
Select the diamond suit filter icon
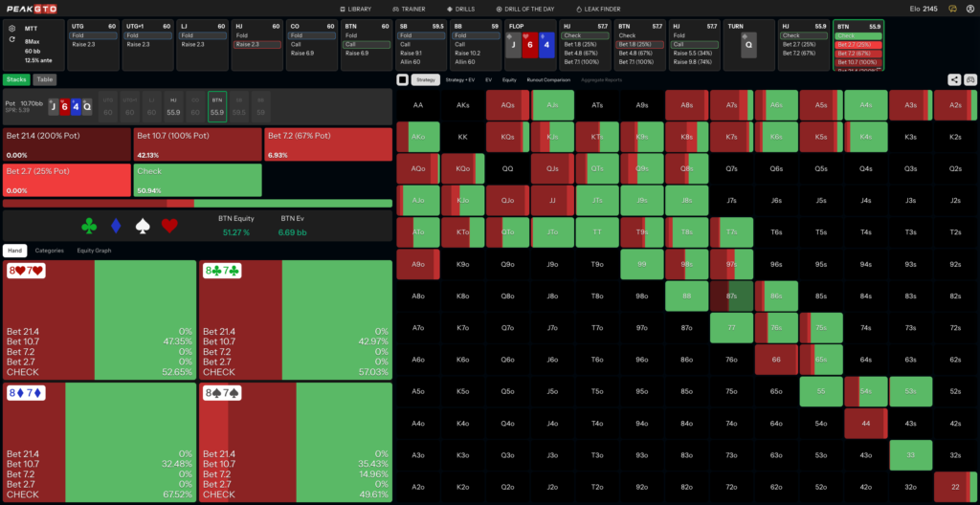coord(116,226)
